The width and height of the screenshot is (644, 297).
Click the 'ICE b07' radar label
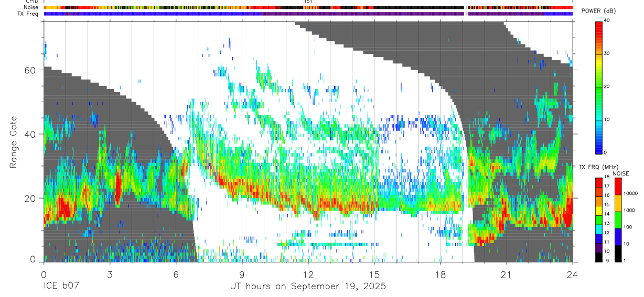pyautogui.click(x=62, y=287)
